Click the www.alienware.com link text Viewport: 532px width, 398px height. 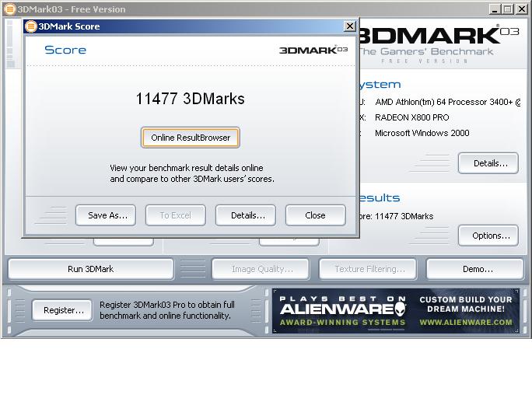[x=466, y=322]
